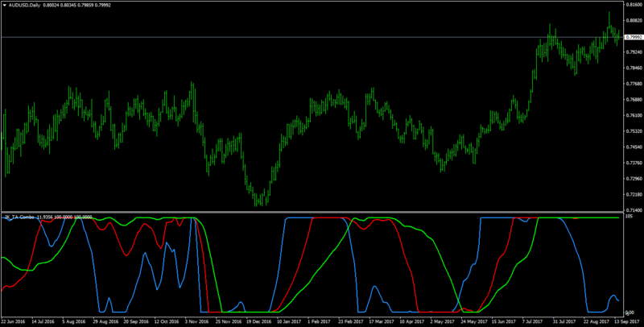644x327 pixels.
Task: Click the 15 Jun 2017 date label
Action: (x=504, y=321)
